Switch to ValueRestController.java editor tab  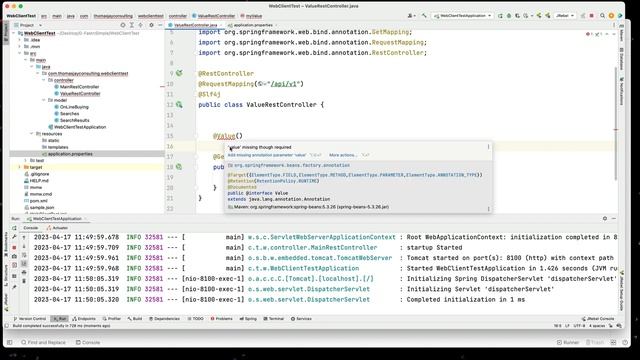(195, 25)
